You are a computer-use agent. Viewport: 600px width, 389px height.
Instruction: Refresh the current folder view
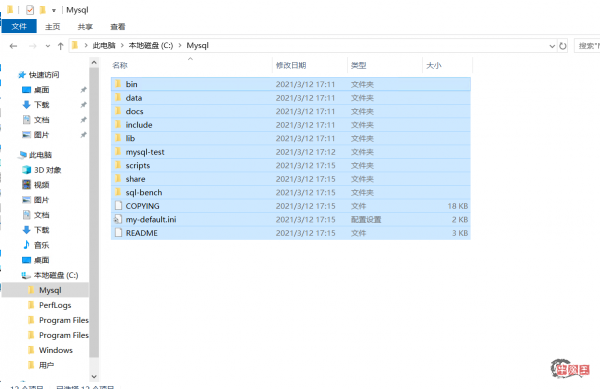pos(562,46)
